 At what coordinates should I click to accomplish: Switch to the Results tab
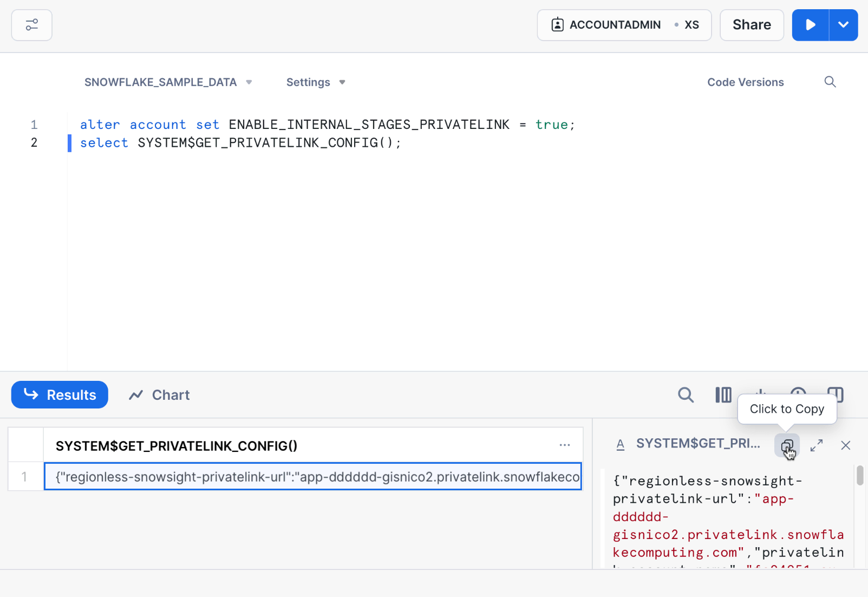tap(60, 395)
